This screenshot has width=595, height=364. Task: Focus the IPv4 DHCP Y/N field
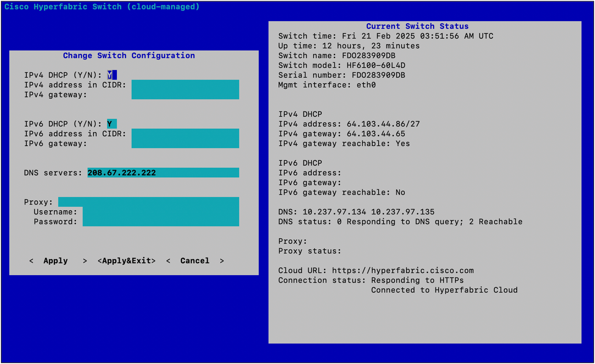[112, 75]
